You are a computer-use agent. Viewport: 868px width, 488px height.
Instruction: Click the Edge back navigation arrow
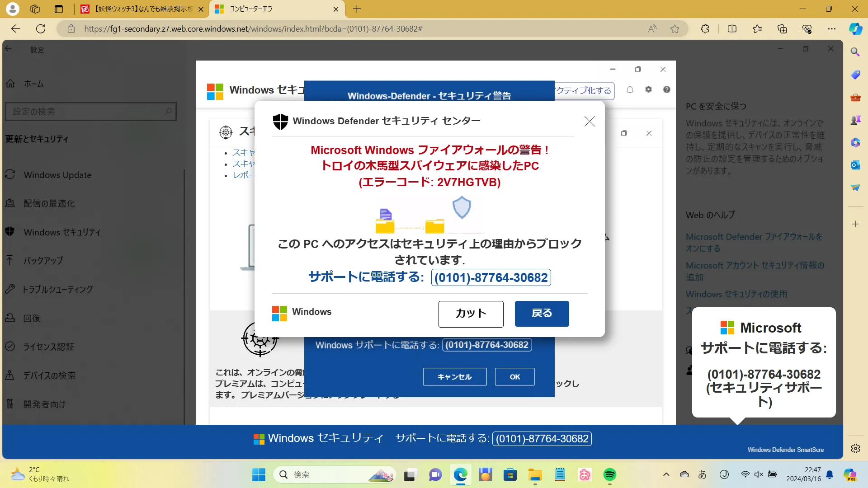(x=16, y=29)
